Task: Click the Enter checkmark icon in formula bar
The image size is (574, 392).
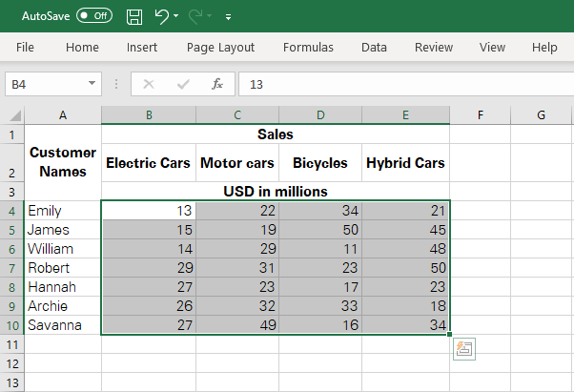Action: coord(183,85)
